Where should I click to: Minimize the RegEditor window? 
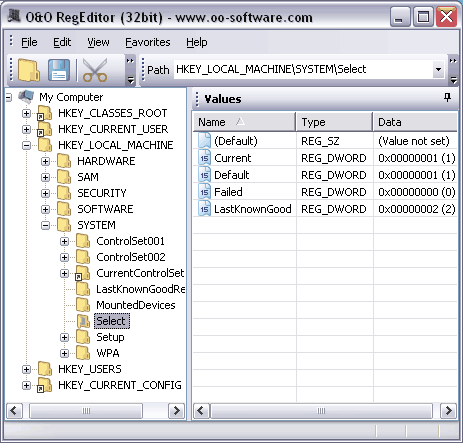(x=400, y=17)
